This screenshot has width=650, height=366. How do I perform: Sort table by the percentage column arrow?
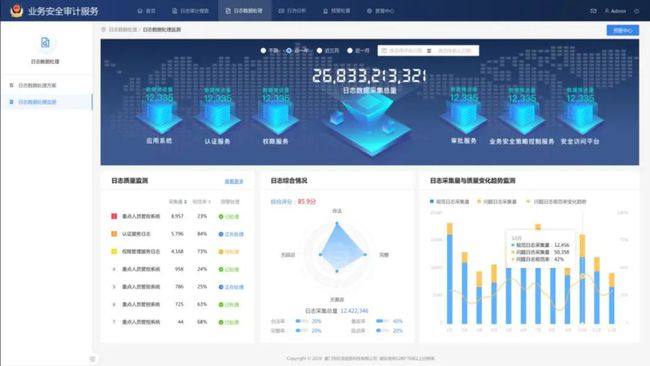[209, 202]
